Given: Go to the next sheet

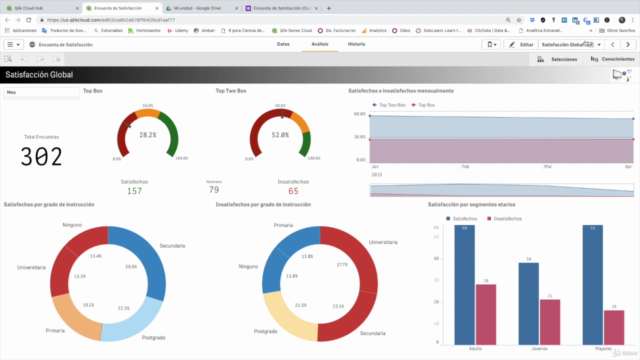Looking at the screenshot, I should click(628, 44).
